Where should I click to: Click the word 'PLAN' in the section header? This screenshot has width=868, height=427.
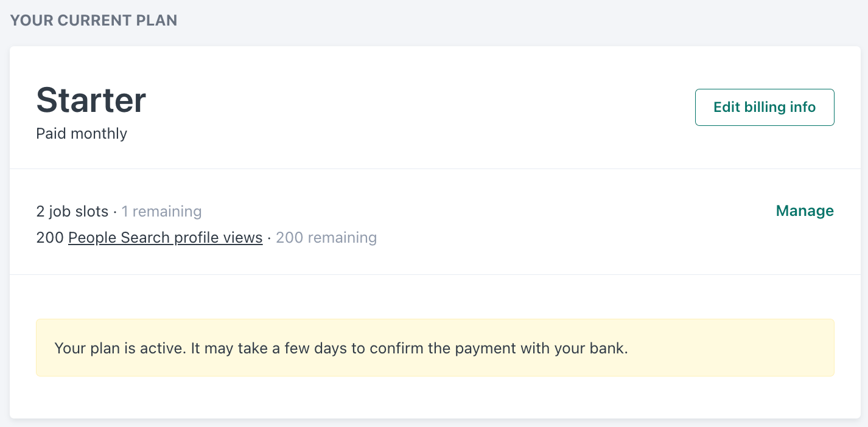[x=156, y=21]
